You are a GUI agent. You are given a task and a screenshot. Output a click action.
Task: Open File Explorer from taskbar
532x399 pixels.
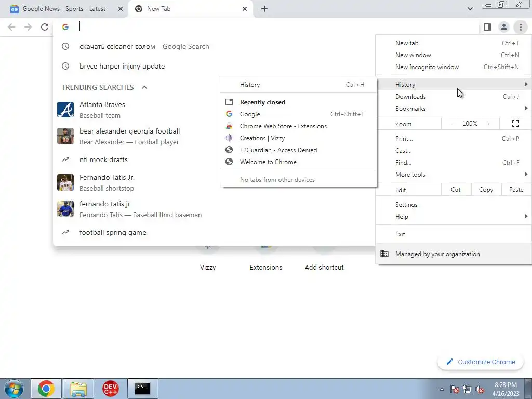point(78,389)
